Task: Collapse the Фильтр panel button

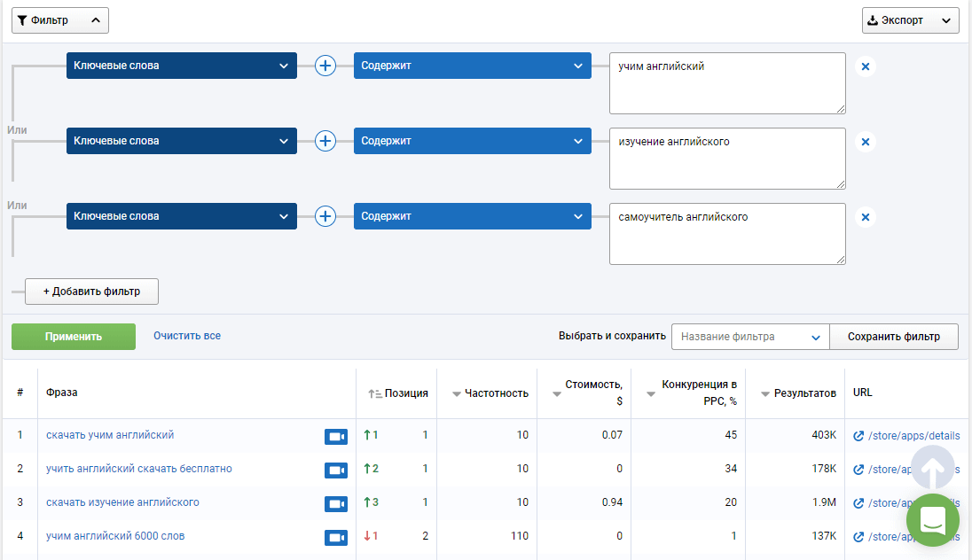Action: (x=60, y=20)
